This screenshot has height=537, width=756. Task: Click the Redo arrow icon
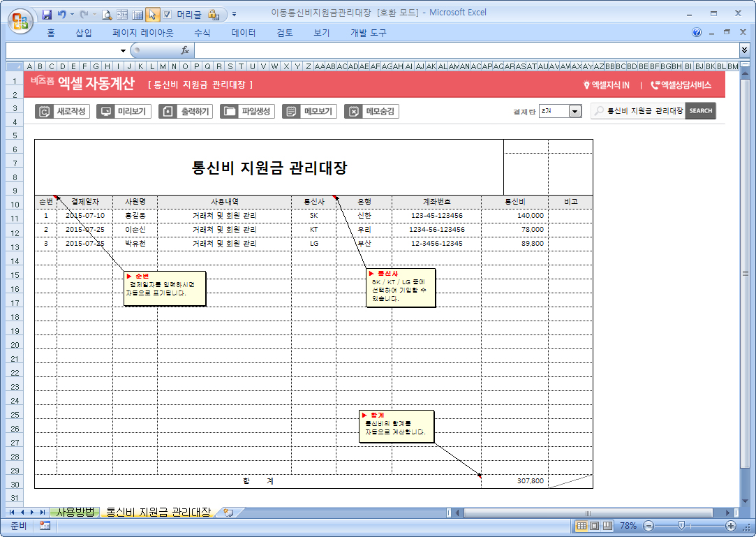pos(84,15)
